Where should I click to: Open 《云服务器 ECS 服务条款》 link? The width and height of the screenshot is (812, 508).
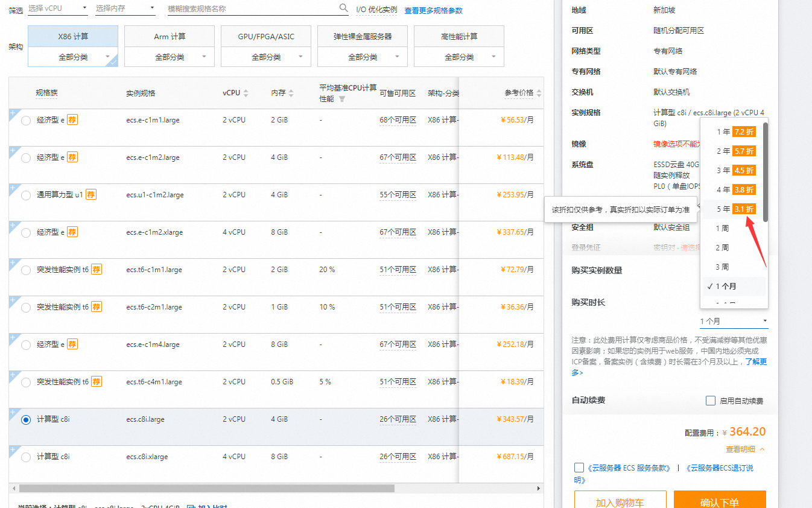(x=629, y=468)
